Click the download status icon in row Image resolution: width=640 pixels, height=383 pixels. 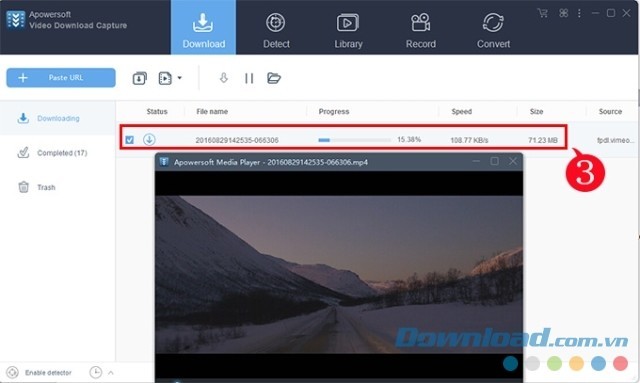click(149, 139)
